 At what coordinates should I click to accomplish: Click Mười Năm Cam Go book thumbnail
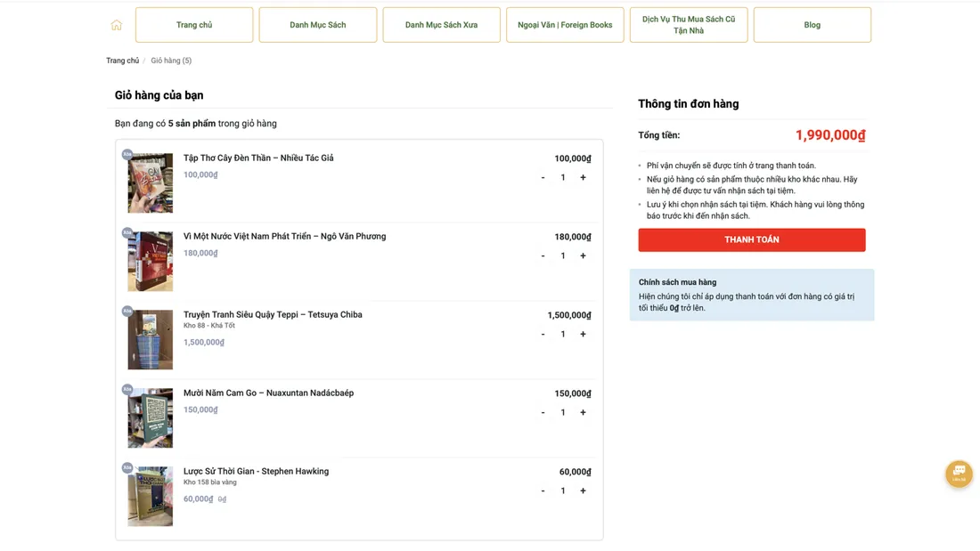click(x=150, y=418)
